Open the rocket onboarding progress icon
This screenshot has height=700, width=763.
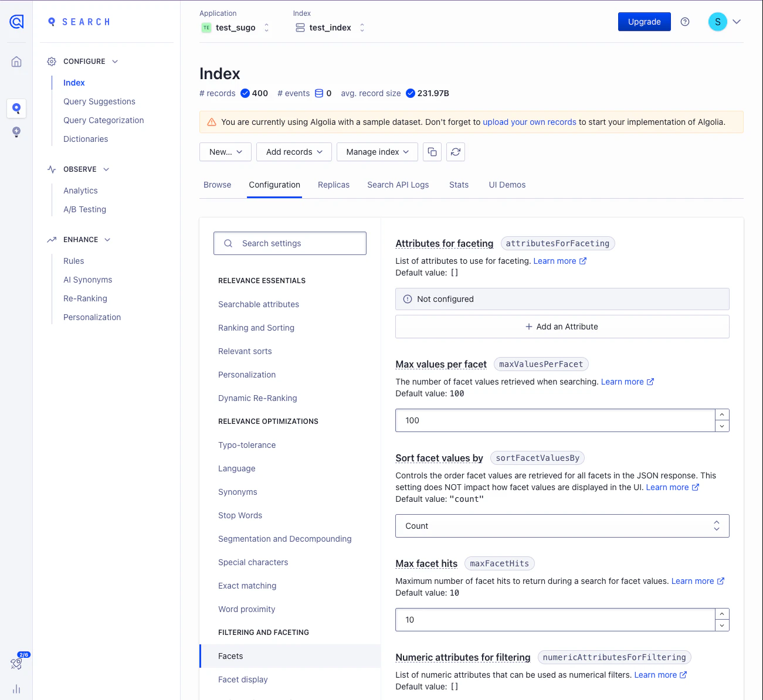(x=16, y=663)
